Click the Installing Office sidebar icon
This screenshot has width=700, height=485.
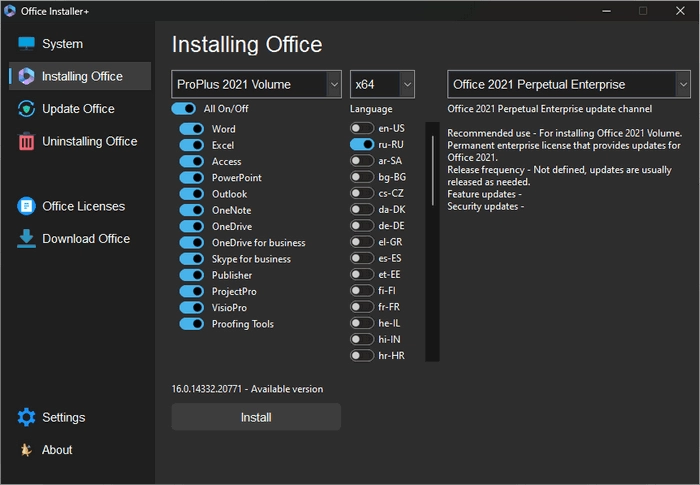(26, 77)
